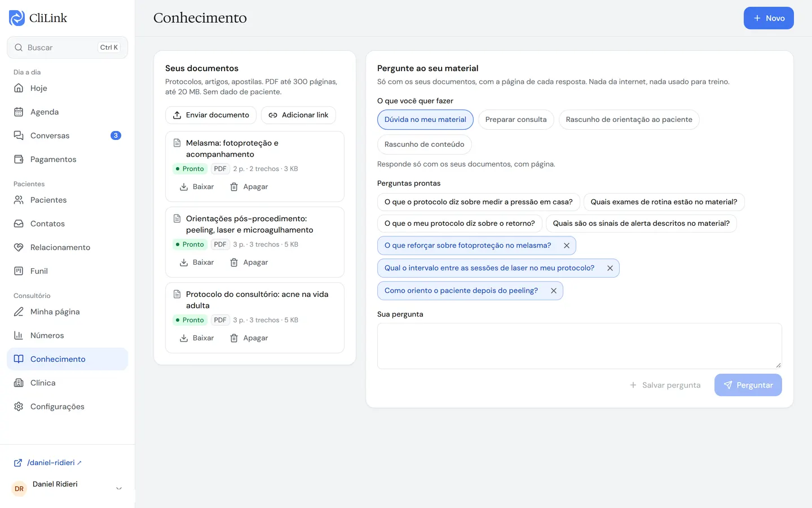Screen dimensions: 812x508
Task: Remove the saved question about fotoproteção no melasma
Action: click(567, 246)
